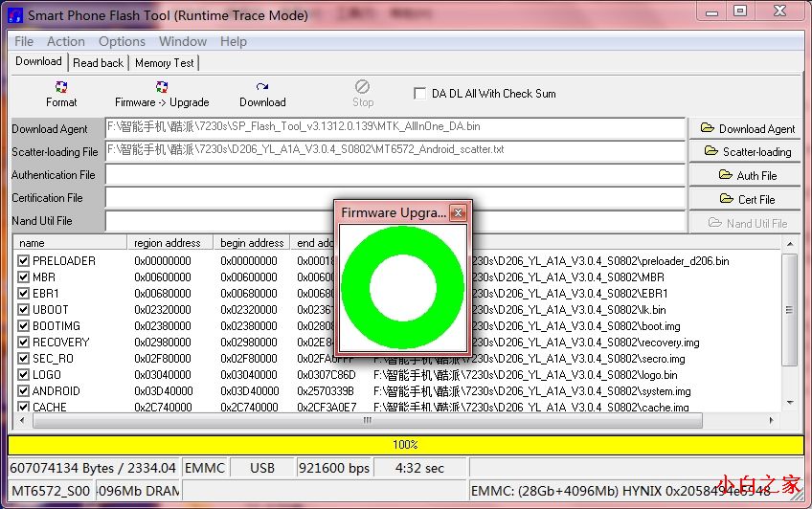
Task: Browse with the Download Agent button
Action: coord(745,129)
